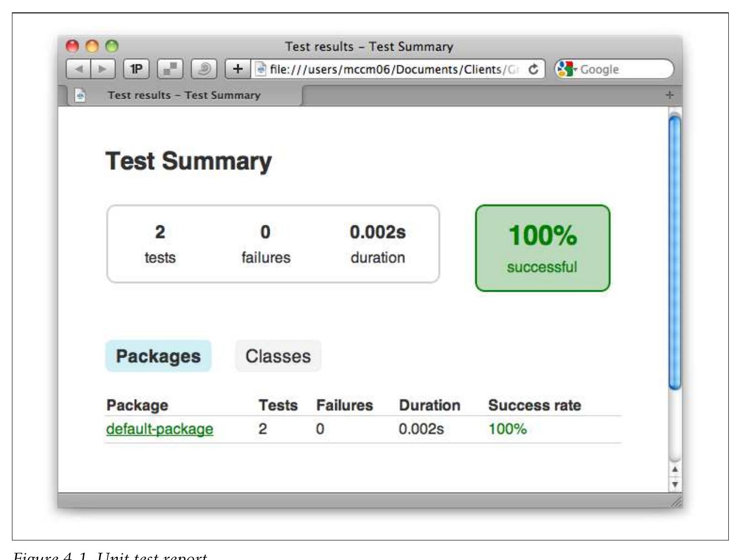736x560 pixels.
Task: Select the Test results – Test Summary tab
Action: click(x=184, y=95)
